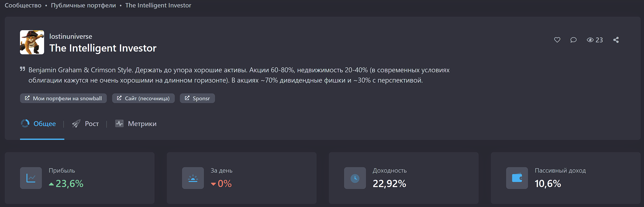Open lostinuniverse user profile link

[x=71, y=36]
